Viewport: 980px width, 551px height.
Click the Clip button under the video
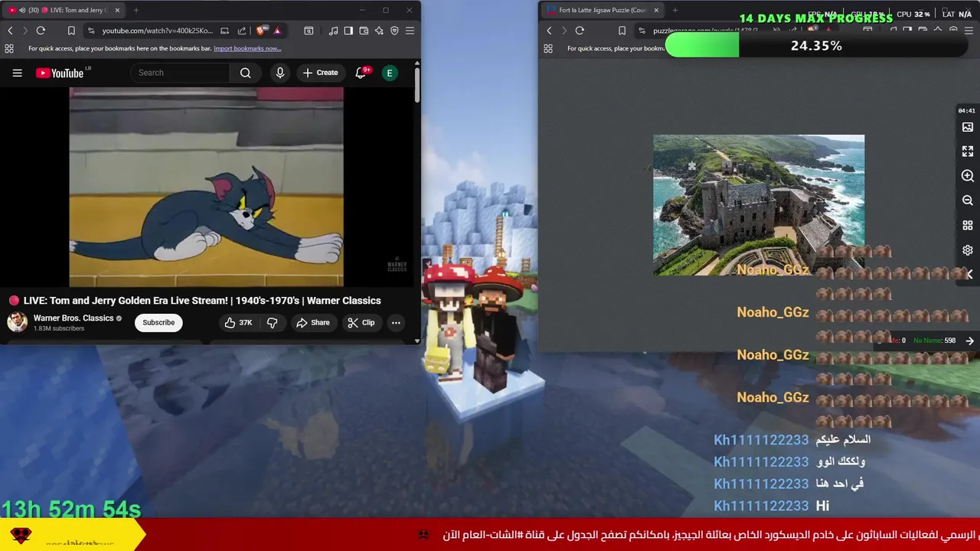tap(361, 323)
